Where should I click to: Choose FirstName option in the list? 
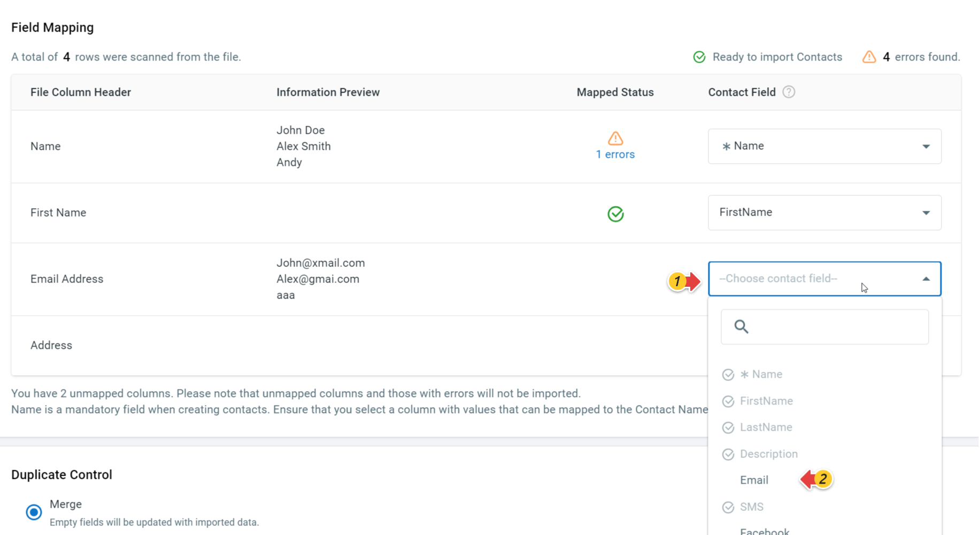pyautogui.click(x=766, y=401)
